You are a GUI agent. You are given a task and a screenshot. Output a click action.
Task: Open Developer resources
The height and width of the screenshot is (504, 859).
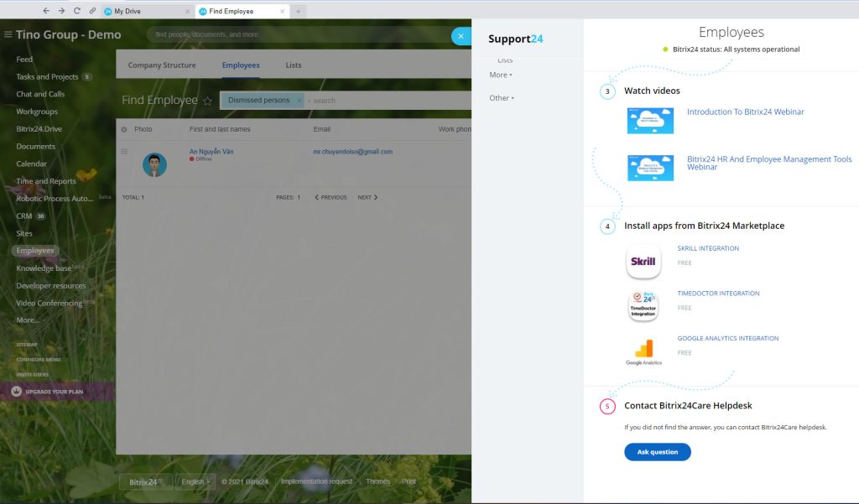click(51, 286)
